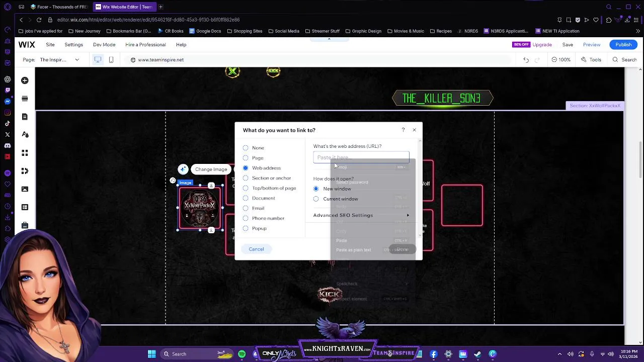Click the Wix logo
Image resolution: width=644 pixels, height=362 pixels.
coord(27,45)
